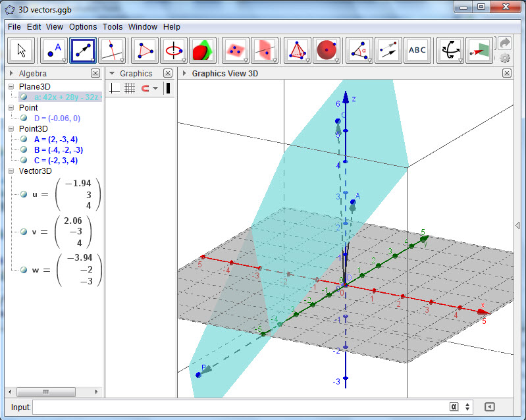Select the Polygon tool

click(145, 51)
